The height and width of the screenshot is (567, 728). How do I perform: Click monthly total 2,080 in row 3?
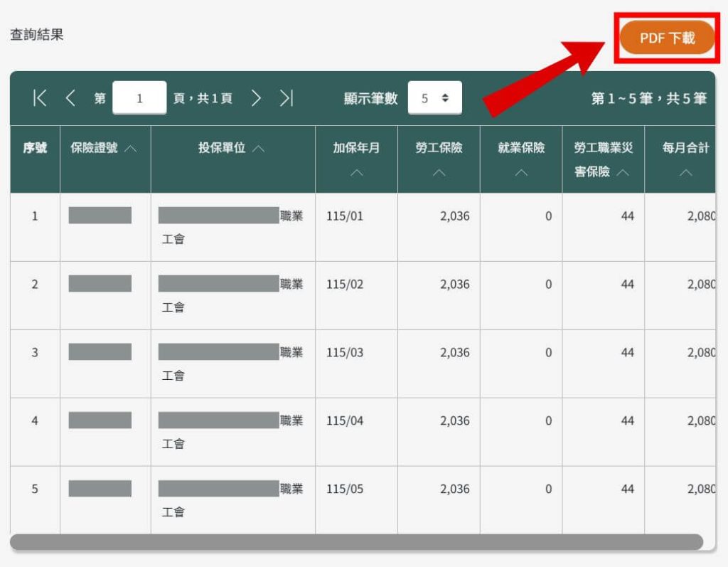pos(701,353)
